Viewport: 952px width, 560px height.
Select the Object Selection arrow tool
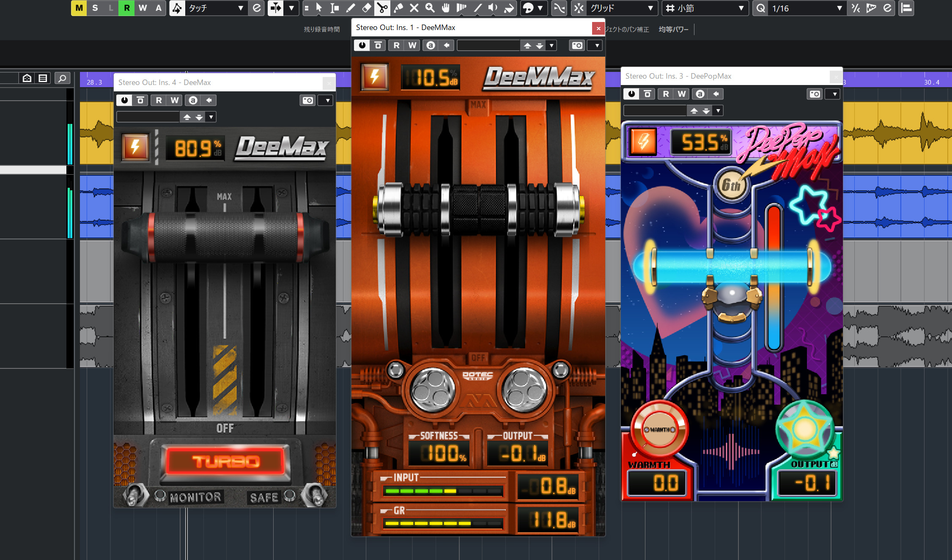319,8
